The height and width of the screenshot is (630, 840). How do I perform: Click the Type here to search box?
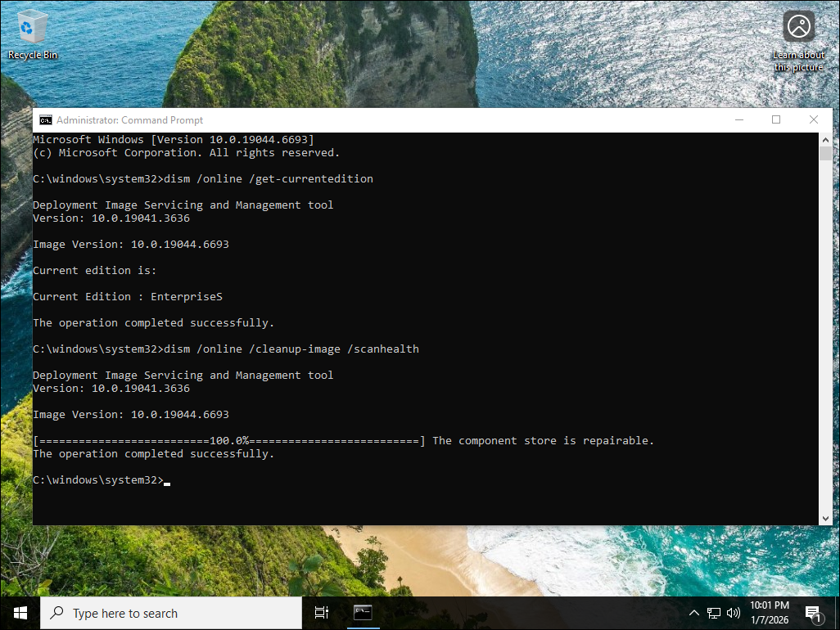click(171, 613)
